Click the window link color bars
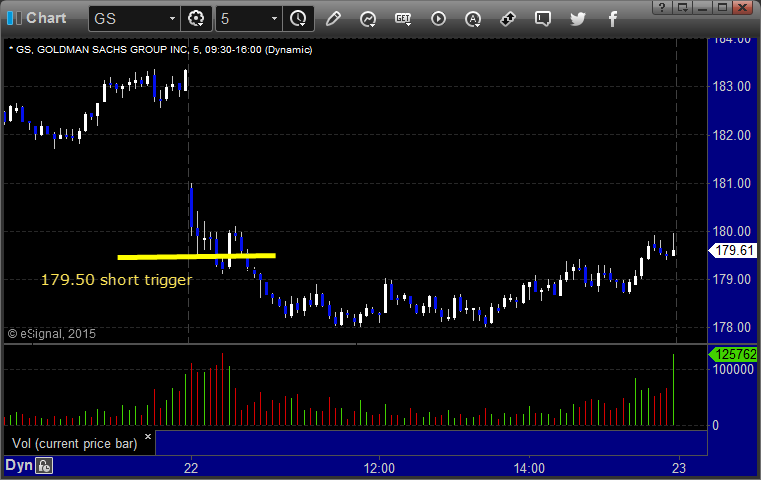 (x=14, y=18)
